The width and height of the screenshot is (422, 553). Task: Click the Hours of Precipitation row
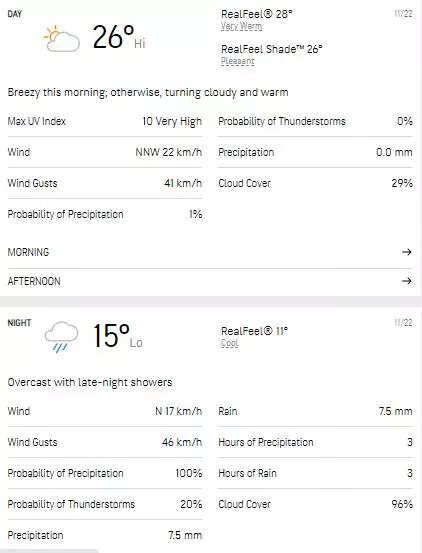[315, 442]
